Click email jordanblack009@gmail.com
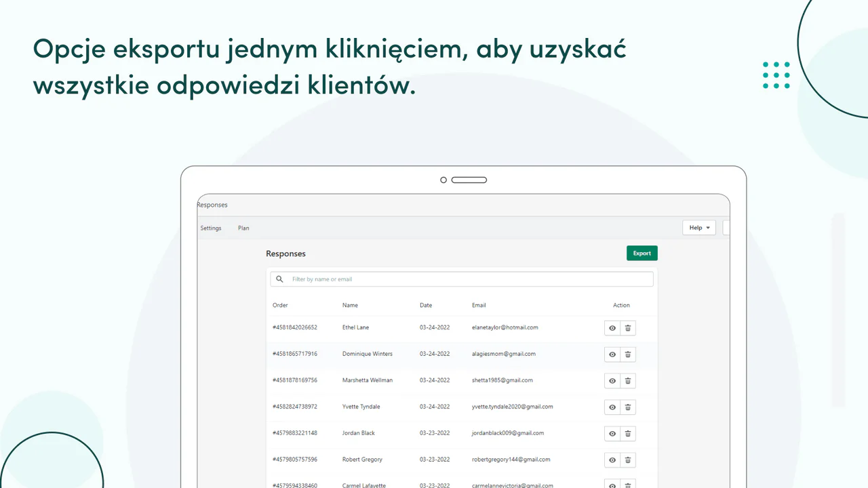The width and height of the screenshot is (868, 488). click(508, 433)
